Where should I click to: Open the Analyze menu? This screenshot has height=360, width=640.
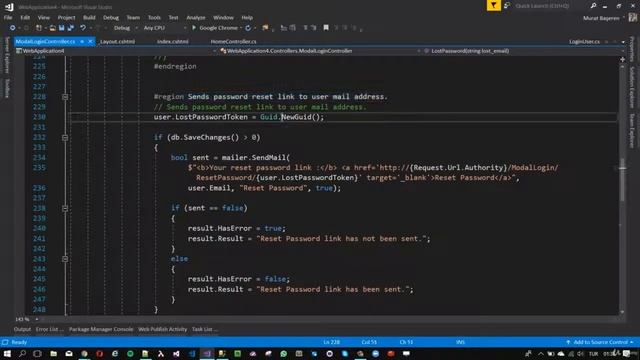[196, 18]
